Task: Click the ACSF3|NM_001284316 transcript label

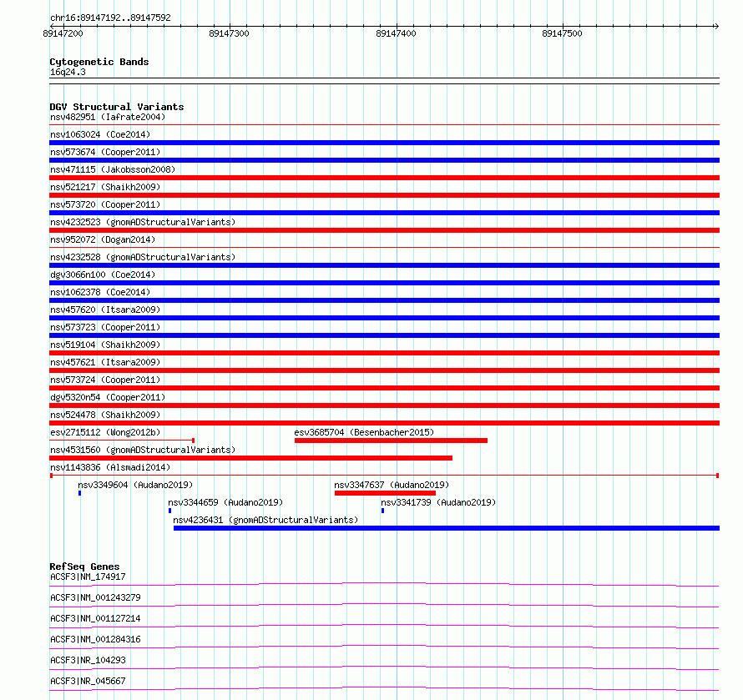Action: (95, 639)
